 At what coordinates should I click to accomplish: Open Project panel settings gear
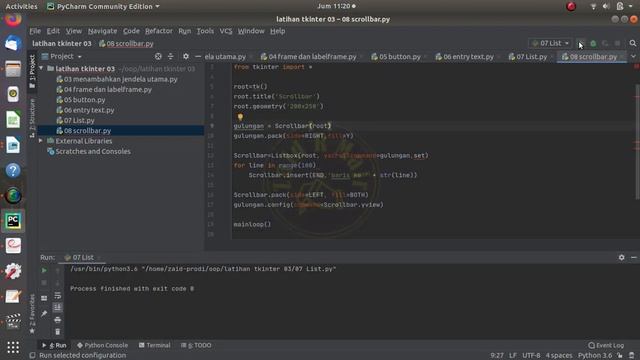pos(186,56)
